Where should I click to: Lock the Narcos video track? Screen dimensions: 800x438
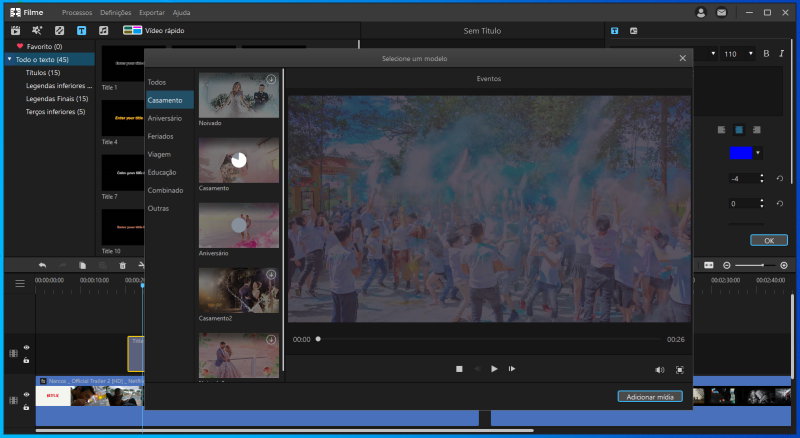point(26,407)
